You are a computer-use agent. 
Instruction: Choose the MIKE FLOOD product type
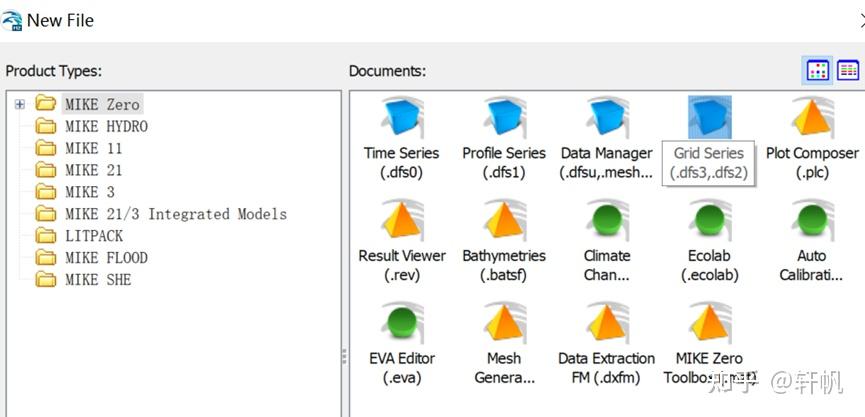point(105,258)
